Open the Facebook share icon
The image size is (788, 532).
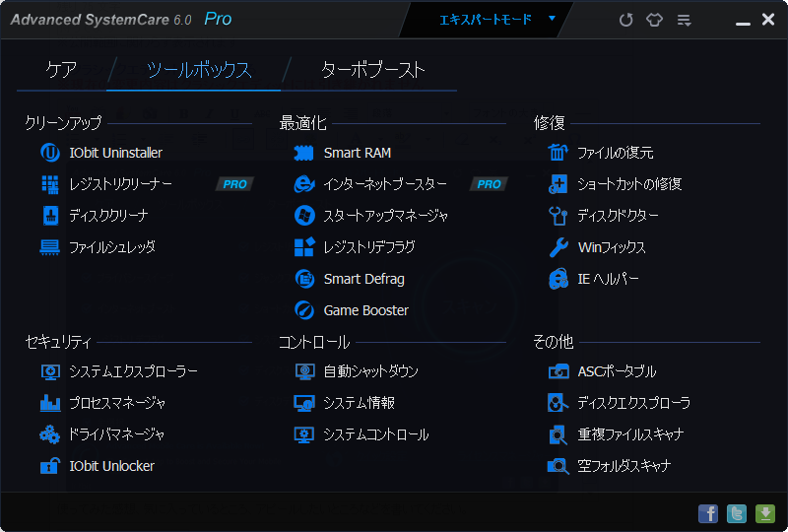pyautogui.click(x=708, y=514)
